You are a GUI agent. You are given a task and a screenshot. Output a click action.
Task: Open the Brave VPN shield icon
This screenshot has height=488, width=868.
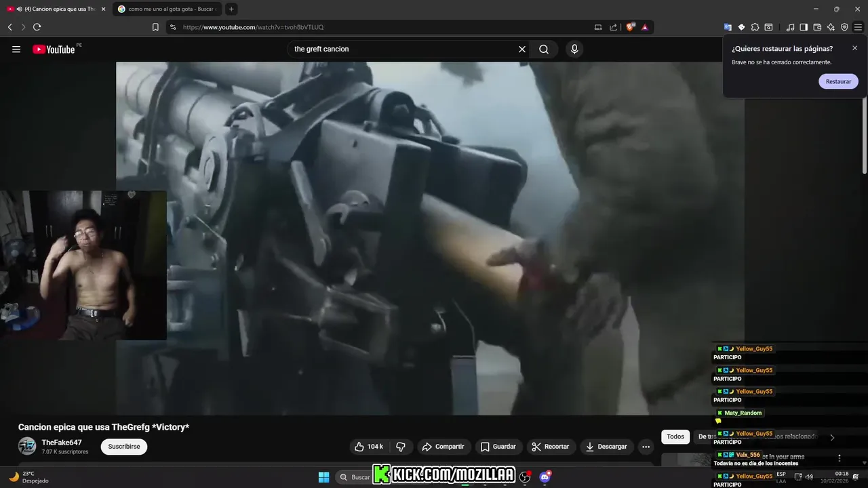click(x=844, y=27)
